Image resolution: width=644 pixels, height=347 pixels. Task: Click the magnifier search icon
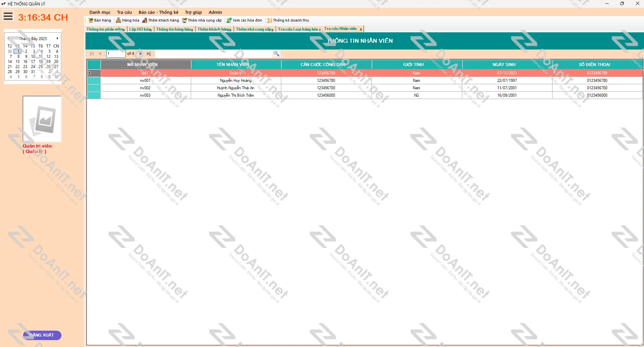(276, 54)
